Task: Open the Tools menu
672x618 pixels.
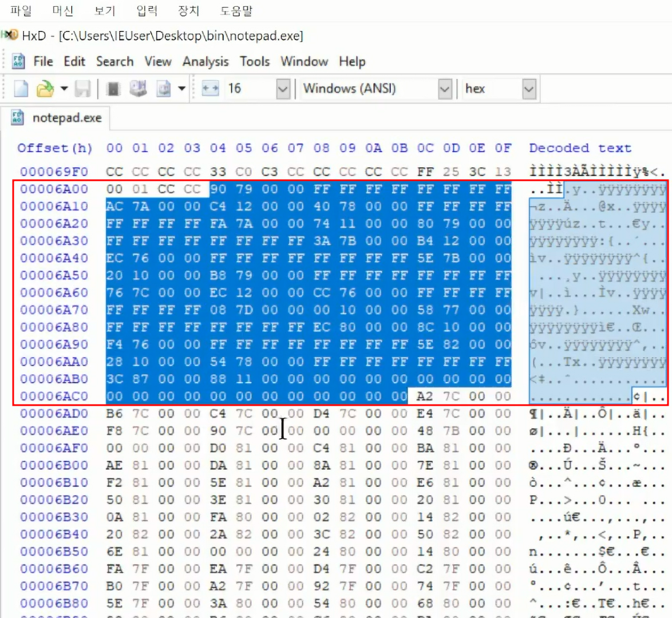Action: pyautogui.click(x=255, y=62)
